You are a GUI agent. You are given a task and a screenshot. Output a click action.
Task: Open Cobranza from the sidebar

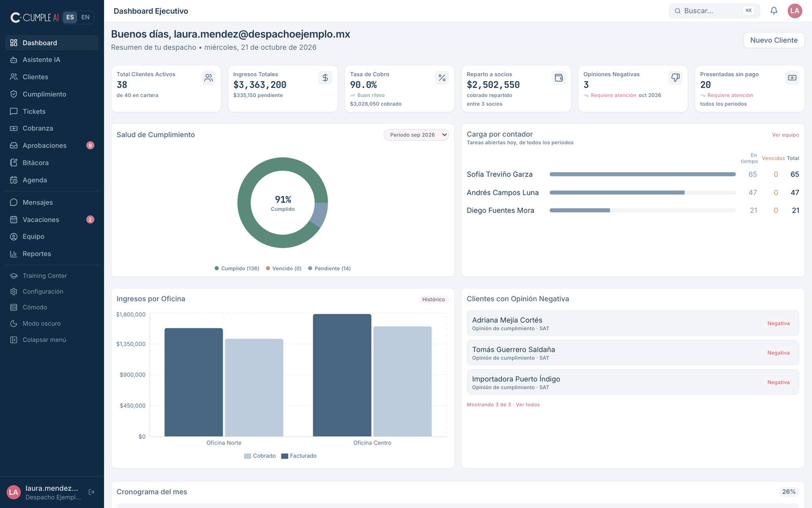pyautogui.click(x=52, y=129)
